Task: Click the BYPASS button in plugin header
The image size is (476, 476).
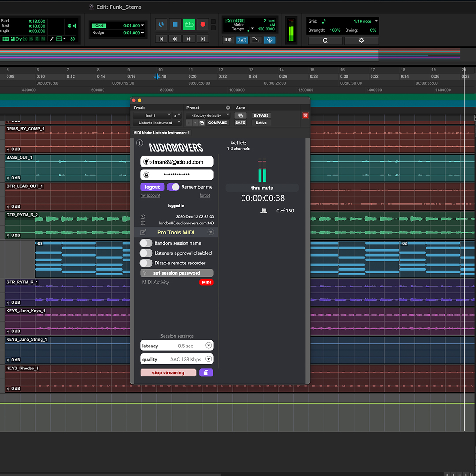Action: click(x=261, y=115)
